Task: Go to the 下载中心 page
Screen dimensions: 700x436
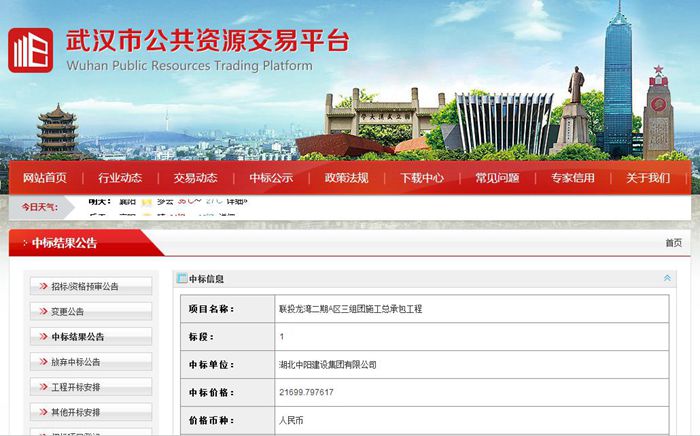Action: [421, 178]
